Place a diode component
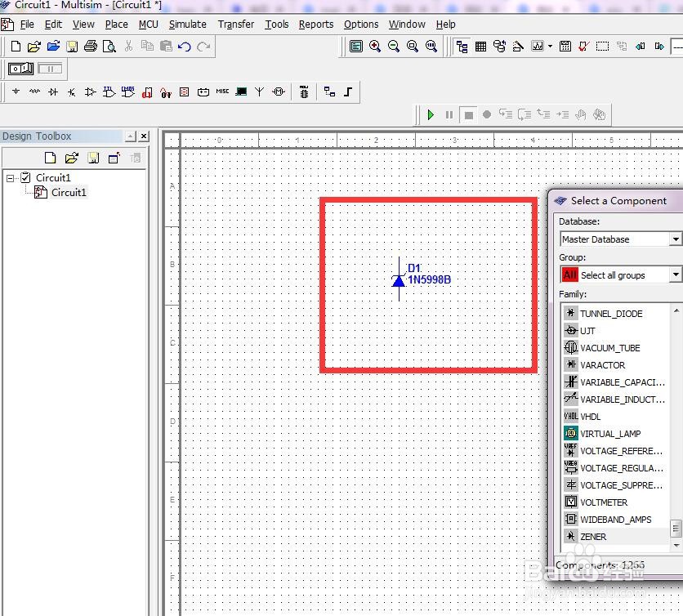Image resolution: width=683 pixels, height=616 pixels. 53,92
